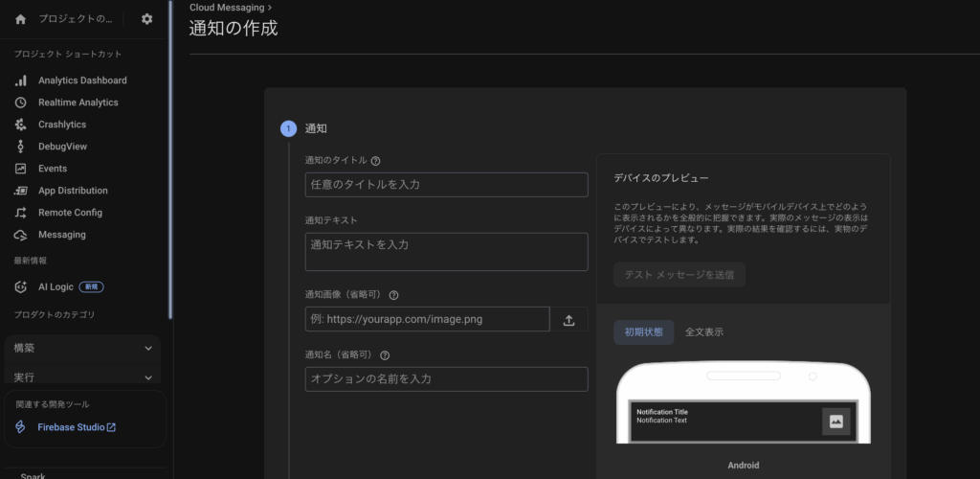Open project settings gear icon

pos(146,19)
